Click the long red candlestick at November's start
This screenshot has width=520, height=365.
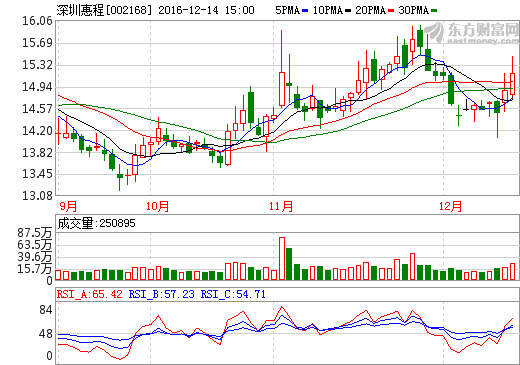282,68
